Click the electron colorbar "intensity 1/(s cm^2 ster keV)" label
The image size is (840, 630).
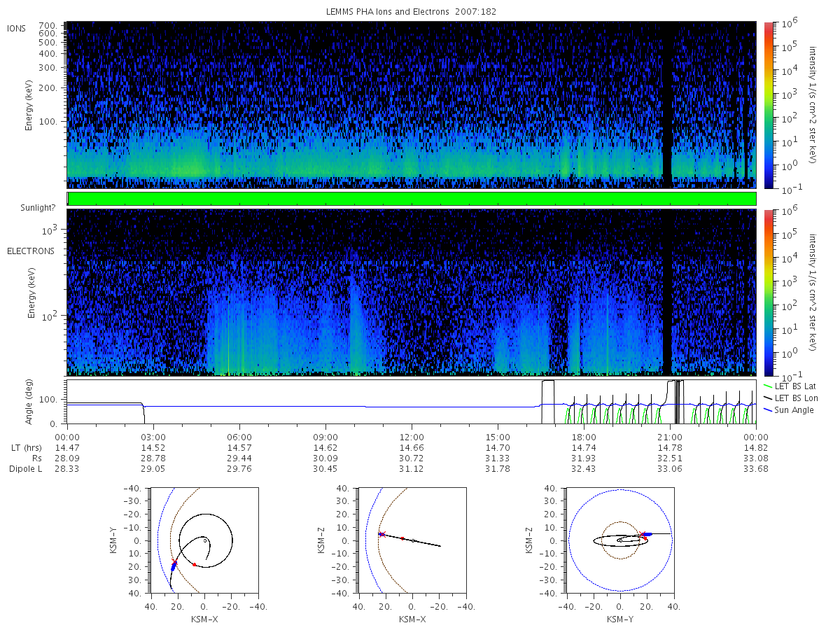coord(813,293)
